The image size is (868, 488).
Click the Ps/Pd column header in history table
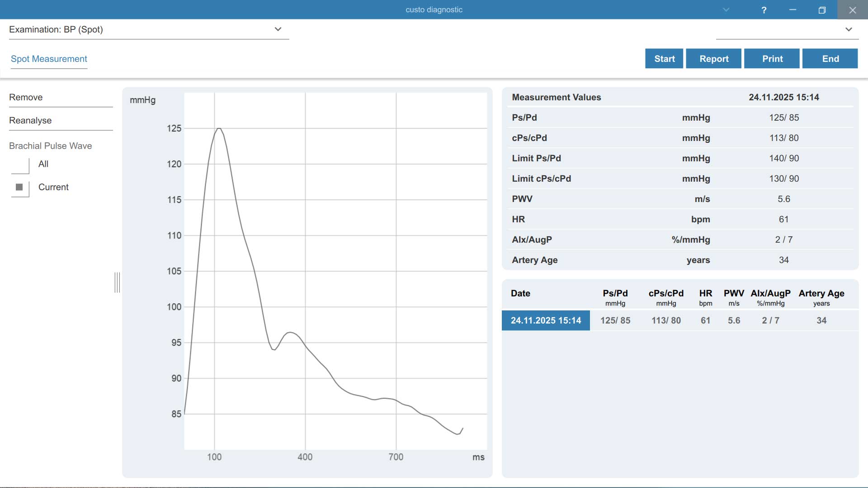point(615,297)
